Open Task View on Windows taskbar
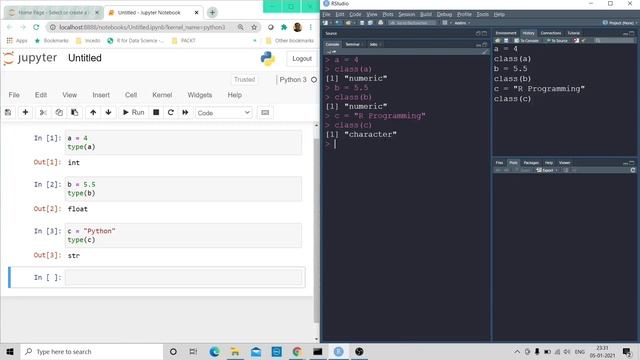The image size is (640, 360). 193,351
